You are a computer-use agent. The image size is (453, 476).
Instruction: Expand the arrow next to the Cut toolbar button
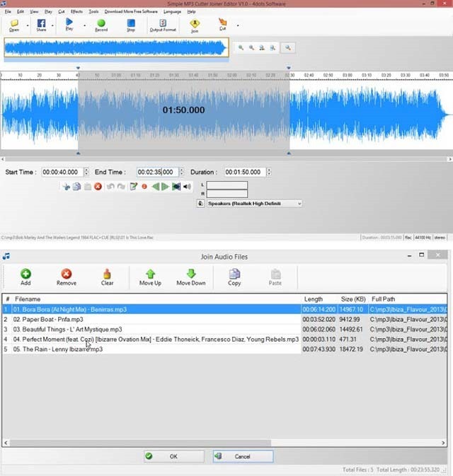238,25
